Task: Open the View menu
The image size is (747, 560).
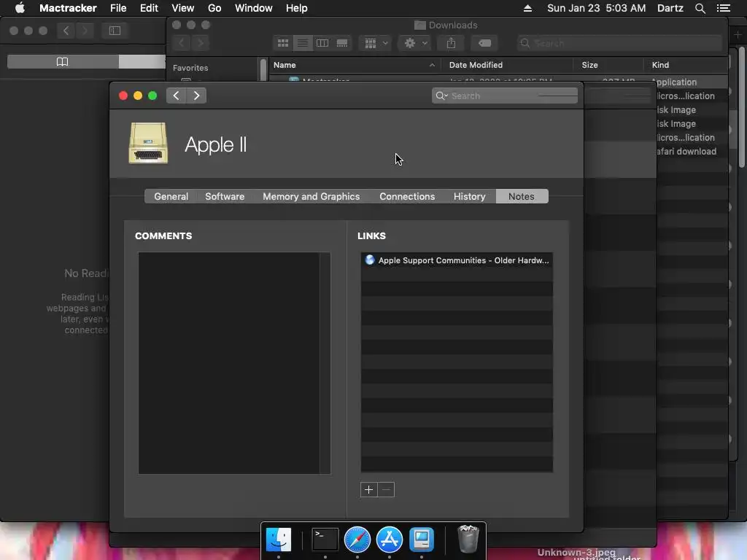Action: (183, 8)
